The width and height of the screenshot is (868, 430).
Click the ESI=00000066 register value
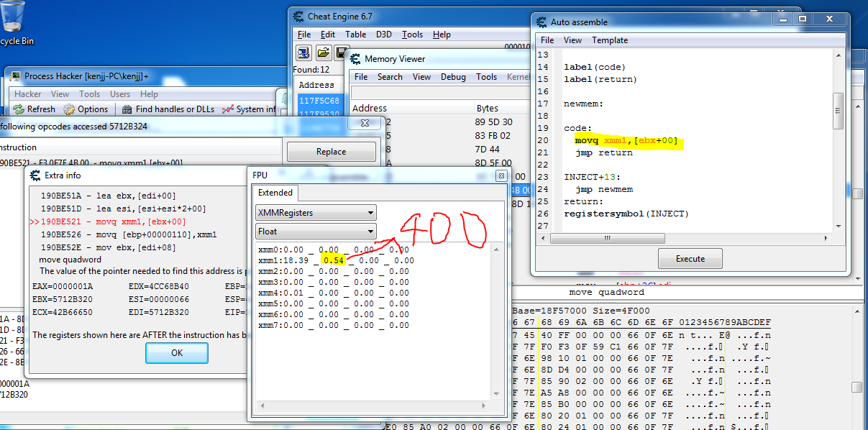(157, 299)
